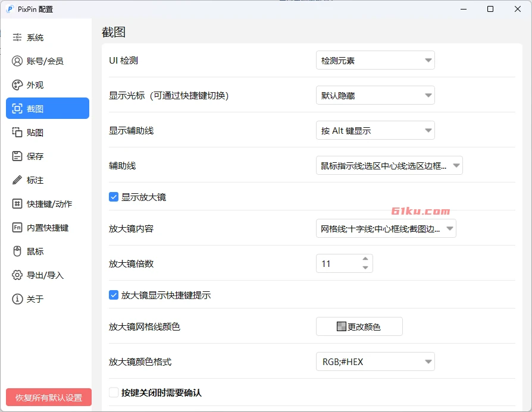The image size is (532, 412).
Task: Select the 贴图 menu item
Action: coord(48,132)
